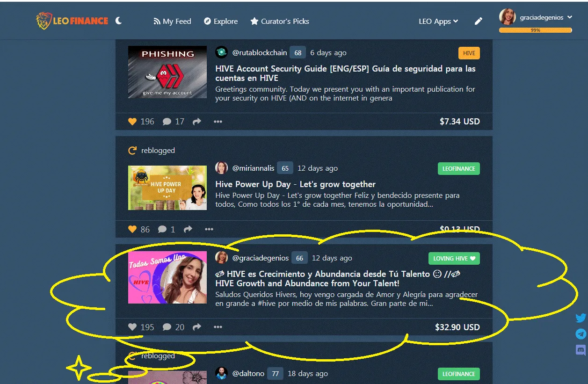588x384 pixels.
Task: Open @graciadegenios profile link in feed
Action: coord(261,258)
